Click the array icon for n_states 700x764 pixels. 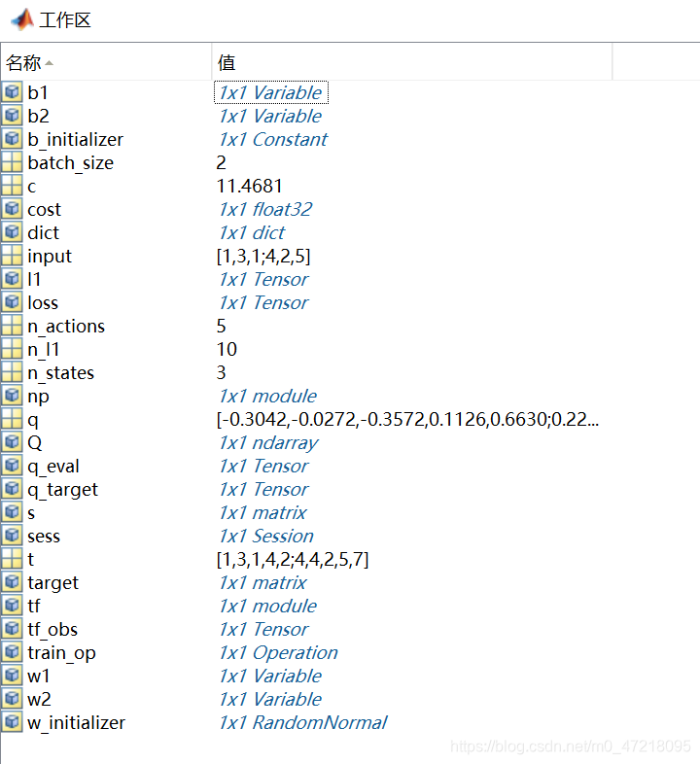pyautogui.click(x=12, y=372)
